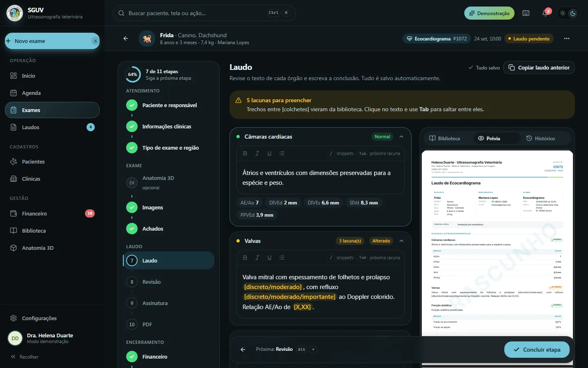
Task: Focus the Buscar paciente search field
Action: [204, 13]
